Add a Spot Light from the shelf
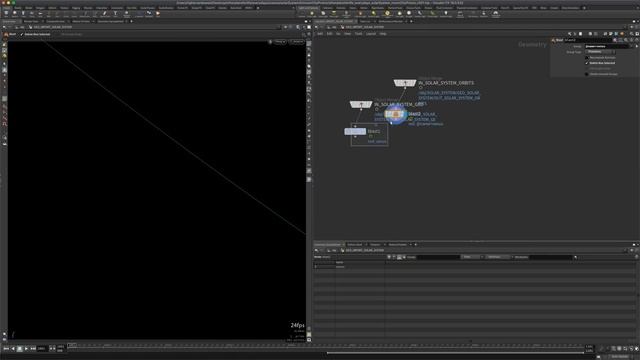This screenshot has height=360, width=640. click(x=323, y=14)
